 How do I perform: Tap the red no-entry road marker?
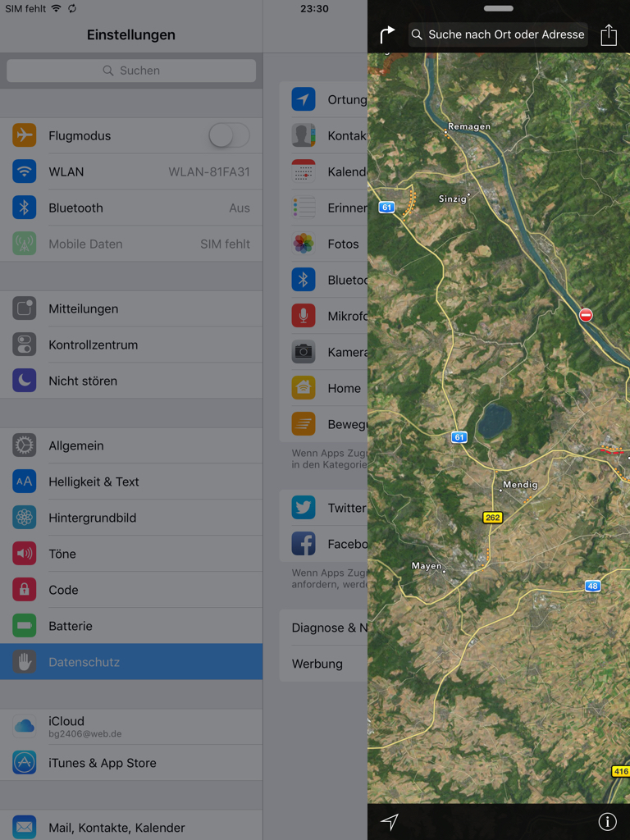point(586,315)
